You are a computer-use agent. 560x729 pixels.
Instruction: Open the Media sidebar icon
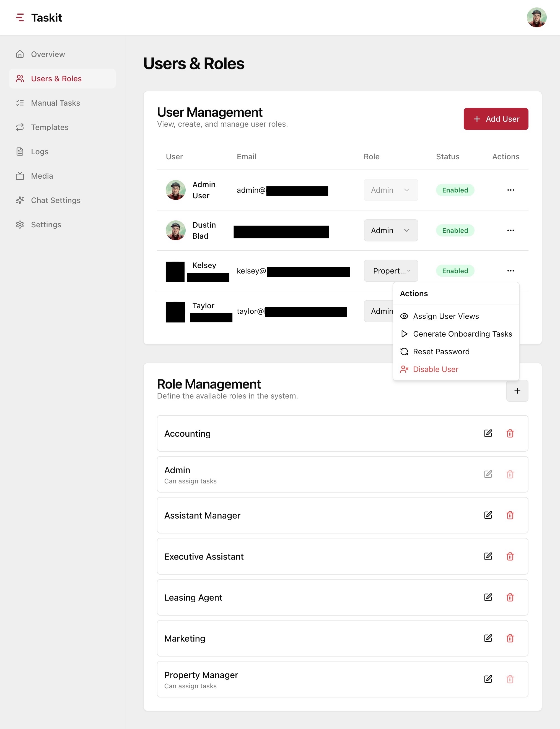pyautogui.click(x=20, y=176)
